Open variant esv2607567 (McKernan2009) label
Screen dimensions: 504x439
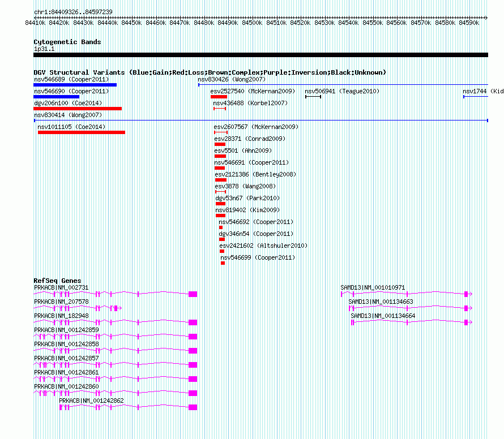(256, 127)
